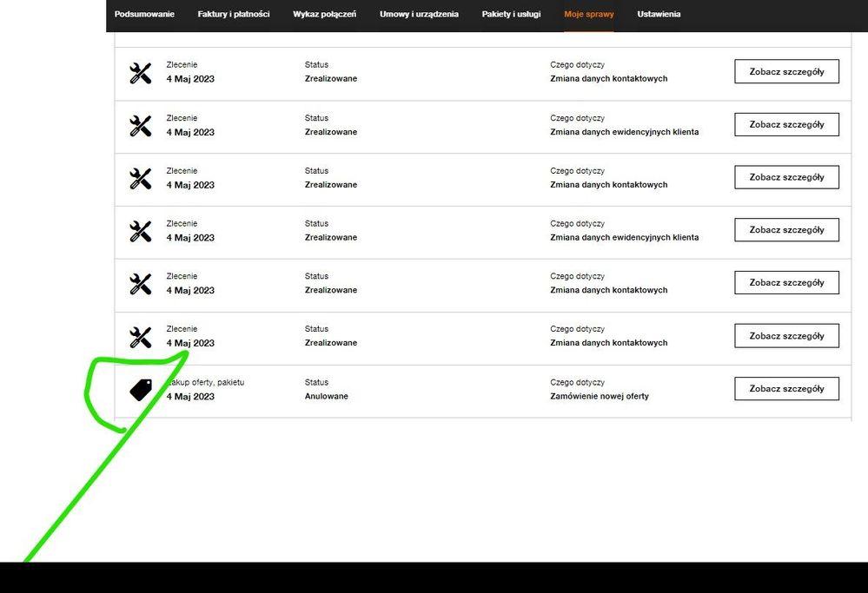Select the wrench icon in the fifth row
868x593 pixels.
click(140, 284)
